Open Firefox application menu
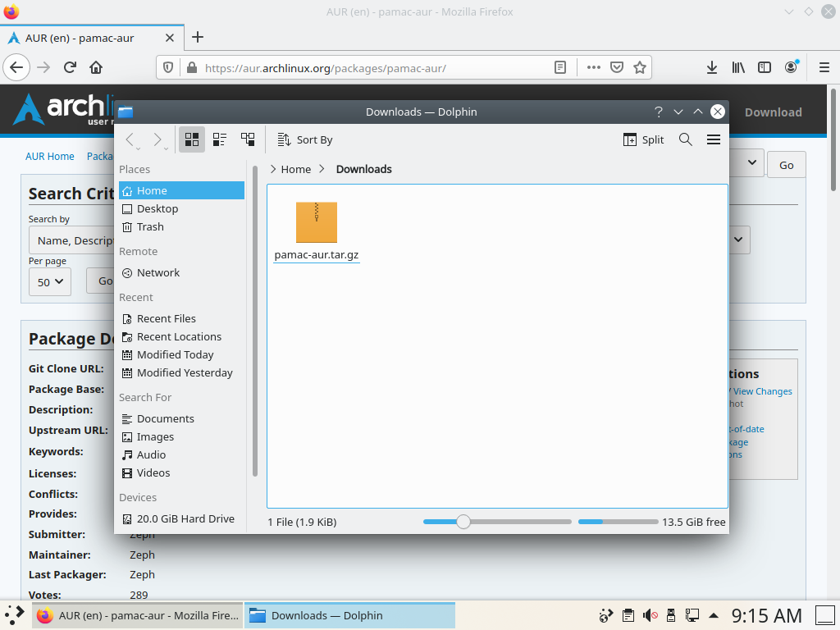 (x=824, y=67)
